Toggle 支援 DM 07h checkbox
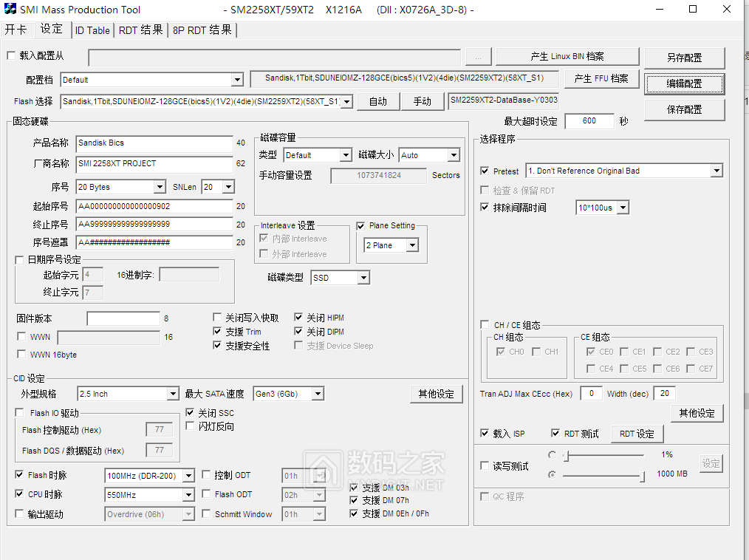The image size is (749, 560). (354, 500)
